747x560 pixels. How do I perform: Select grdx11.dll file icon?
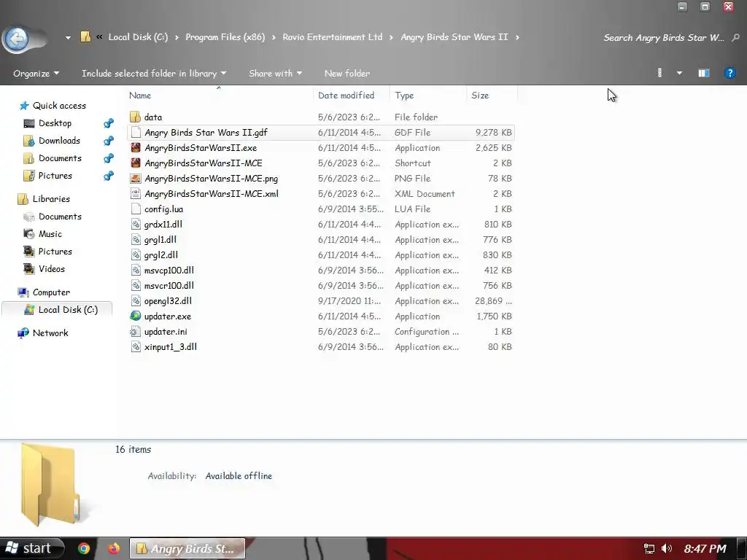point(136,225)
